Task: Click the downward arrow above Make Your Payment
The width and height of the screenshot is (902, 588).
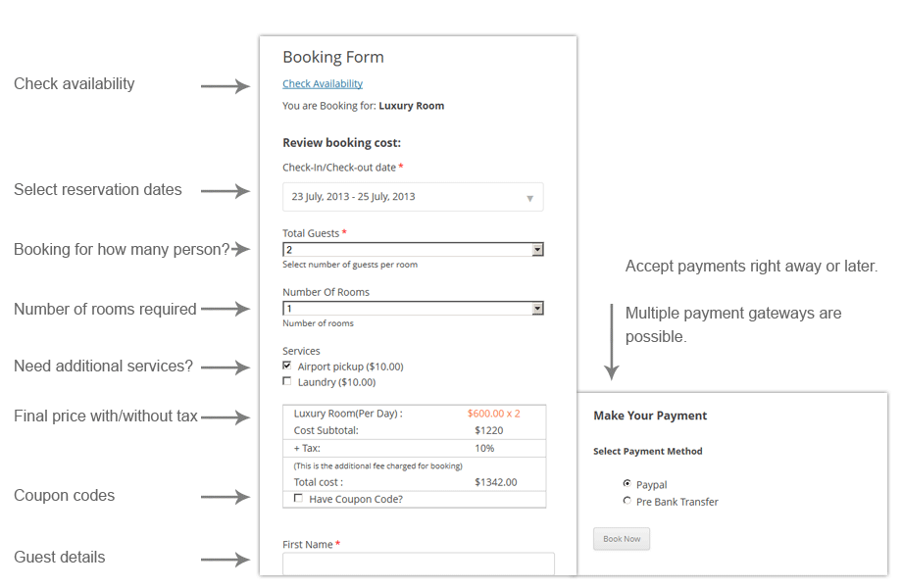Action: pyautogui.click(x=612, y=343)
